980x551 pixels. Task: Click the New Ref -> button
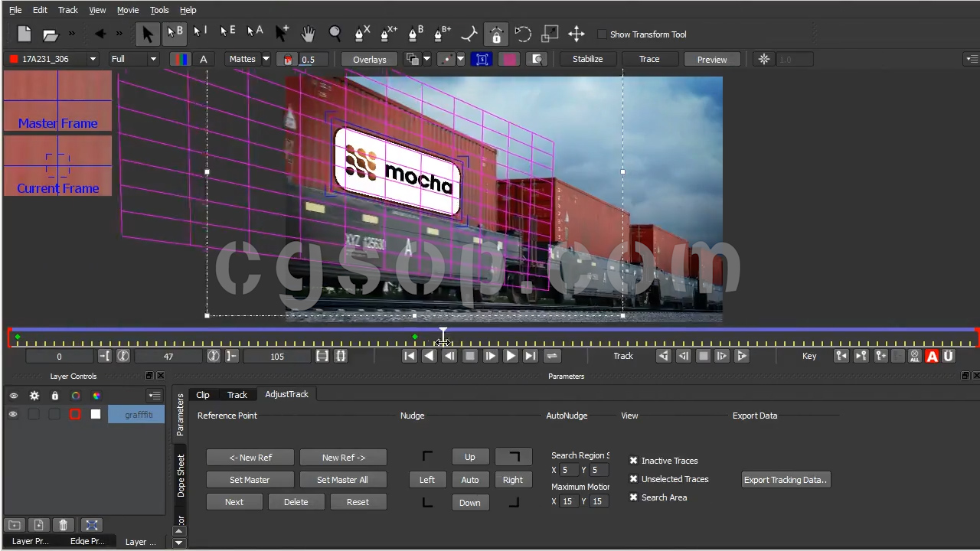[x=344, y=458]
